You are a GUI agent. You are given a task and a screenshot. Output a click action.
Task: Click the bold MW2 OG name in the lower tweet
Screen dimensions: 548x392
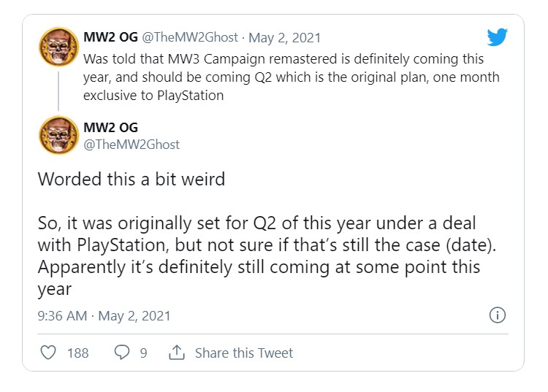[x=110, y=127]
